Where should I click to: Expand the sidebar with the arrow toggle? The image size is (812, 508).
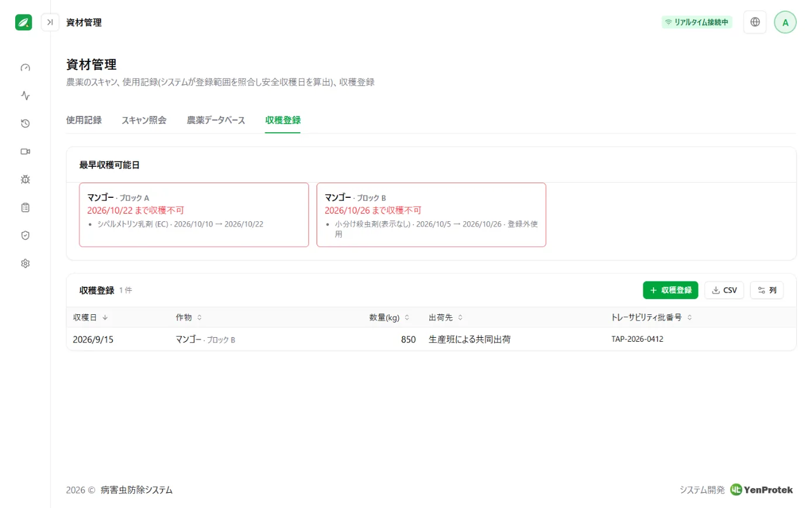(x=50, y=22)
